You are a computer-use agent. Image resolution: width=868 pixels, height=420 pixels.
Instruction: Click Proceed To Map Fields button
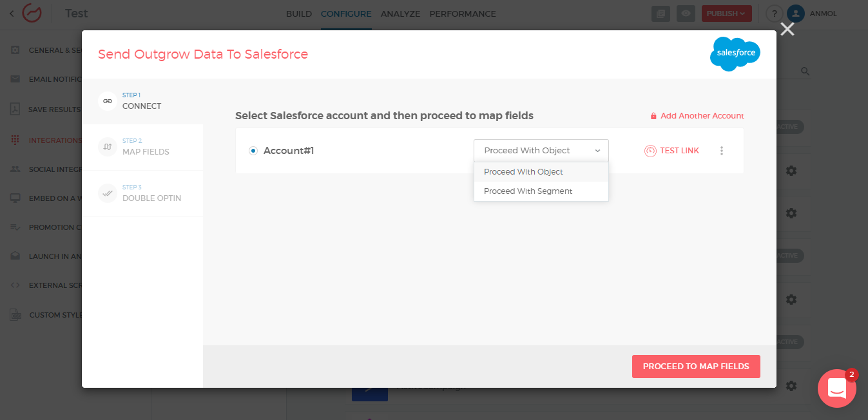[696, 367]
